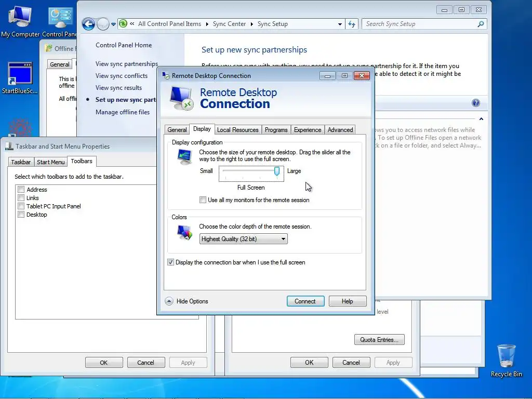Image resolution: width=532 pixels, height=399 pixels.
Task: Click the display configuration monitor icon
Action: 185,157
